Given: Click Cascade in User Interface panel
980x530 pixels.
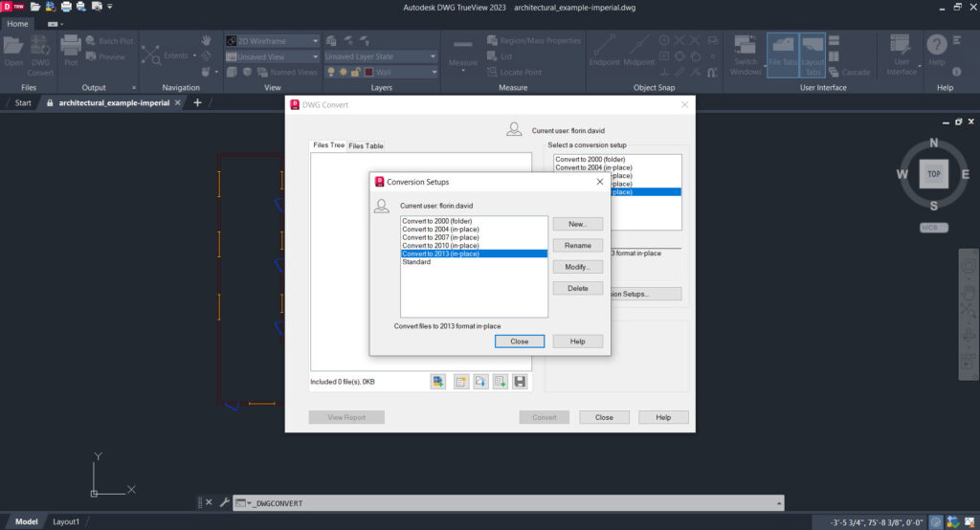Looking at the screenshot, I should point(849,72).
